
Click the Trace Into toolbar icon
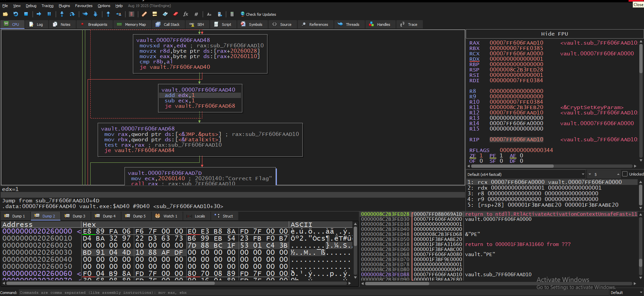[85, 14]
